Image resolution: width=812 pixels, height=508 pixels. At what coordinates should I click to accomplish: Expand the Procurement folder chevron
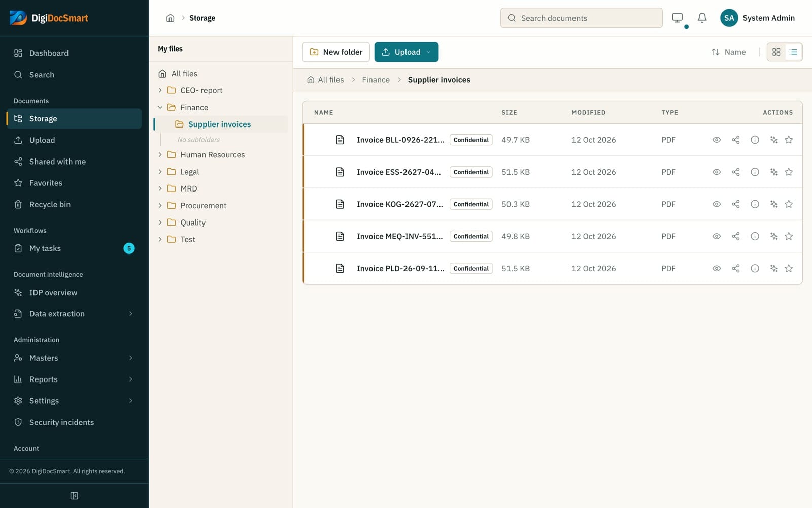[x=160, y=205]
